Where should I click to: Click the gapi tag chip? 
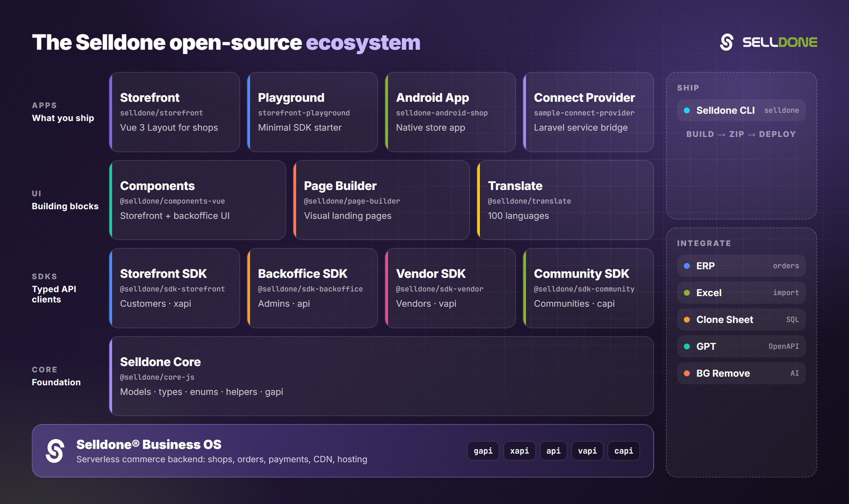click(483, 451)
